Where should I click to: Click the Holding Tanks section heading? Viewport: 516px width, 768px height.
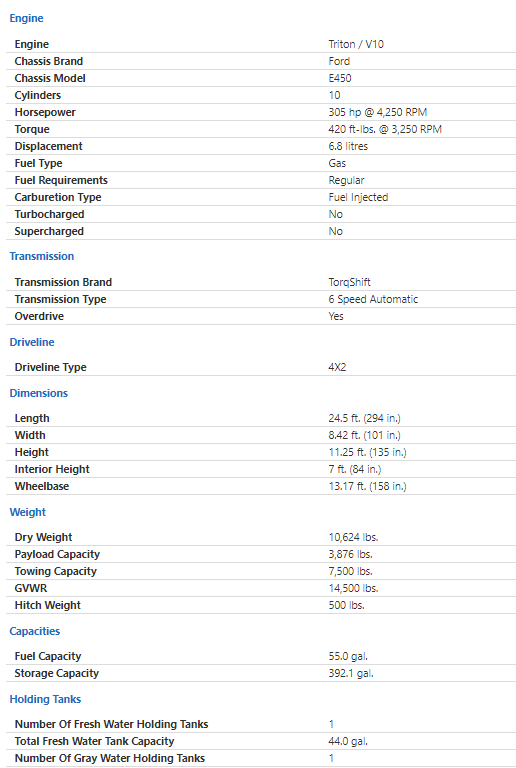point(45,699)
